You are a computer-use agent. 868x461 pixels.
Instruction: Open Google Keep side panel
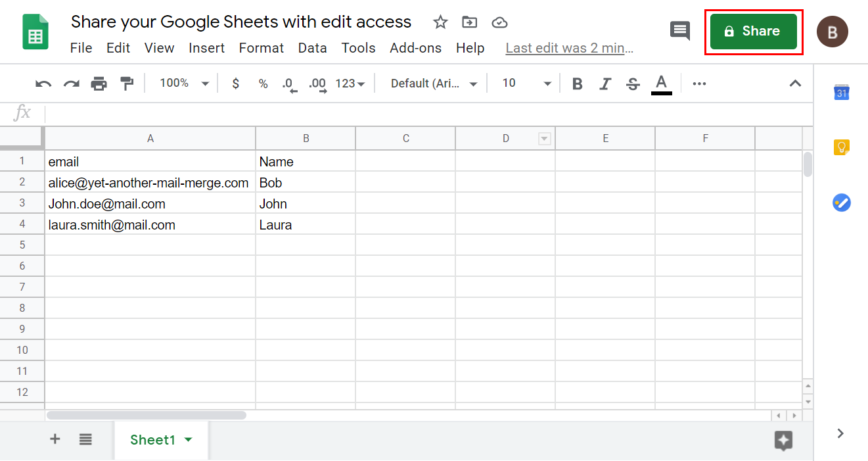[842, 147]
